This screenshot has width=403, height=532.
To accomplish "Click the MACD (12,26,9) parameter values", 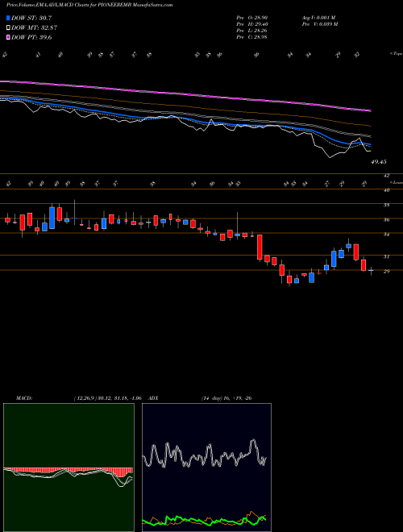I will pyautogui.click(x=107, y=398).
